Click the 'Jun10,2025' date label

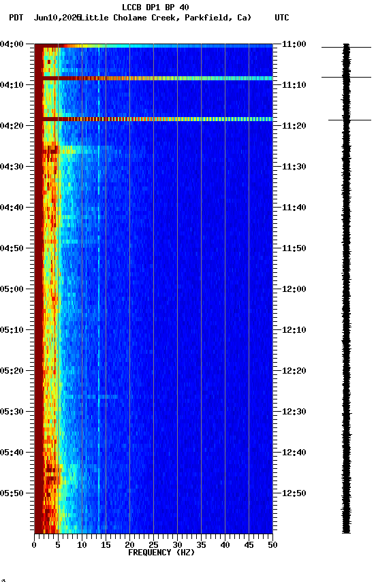click(57, 18)
